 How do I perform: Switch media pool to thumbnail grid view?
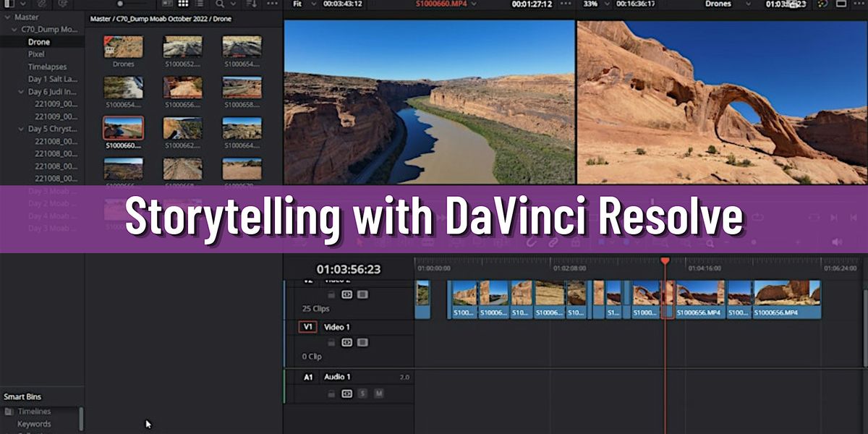(183, 4)
